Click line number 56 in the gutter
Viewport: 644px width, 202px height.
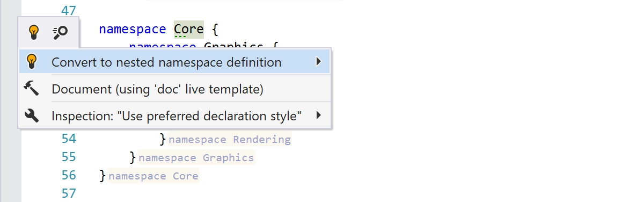pyautogui.click(x=69, y=175)
